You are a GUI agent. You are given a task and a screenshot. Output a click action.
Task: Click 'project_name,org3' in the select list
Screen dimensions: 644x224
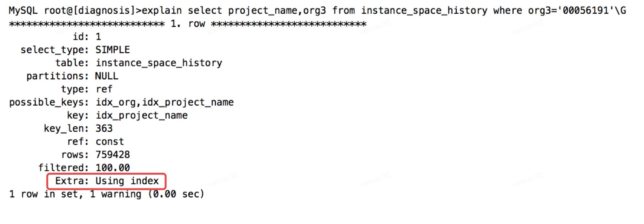277,10
